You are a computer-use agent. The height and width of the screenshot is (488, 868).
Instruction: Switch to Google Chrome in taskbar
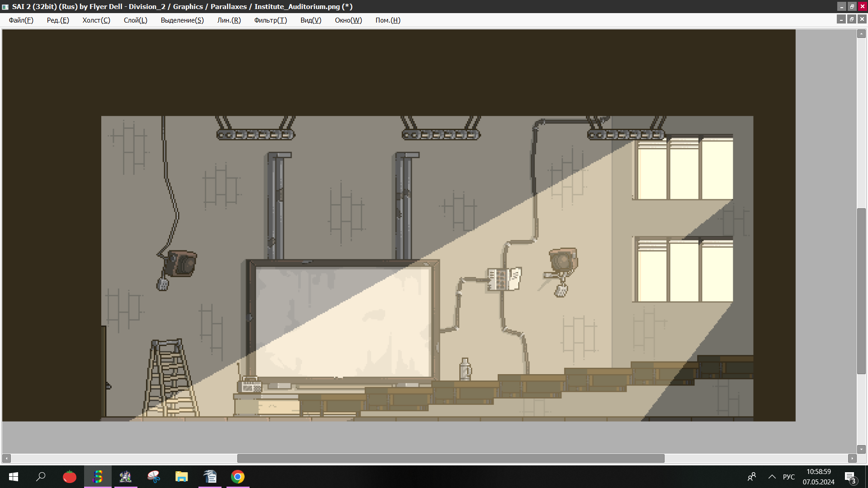point(238,477)
